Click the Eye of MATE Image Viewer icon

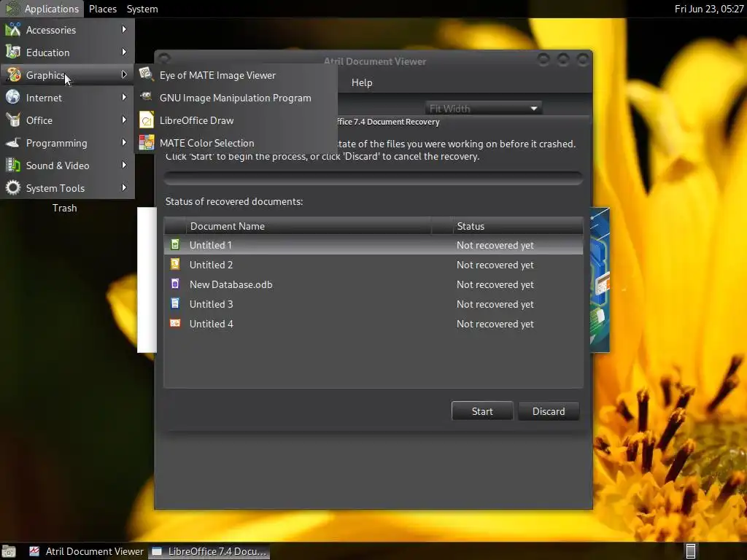pyautogui.click(x=146, y=75)
